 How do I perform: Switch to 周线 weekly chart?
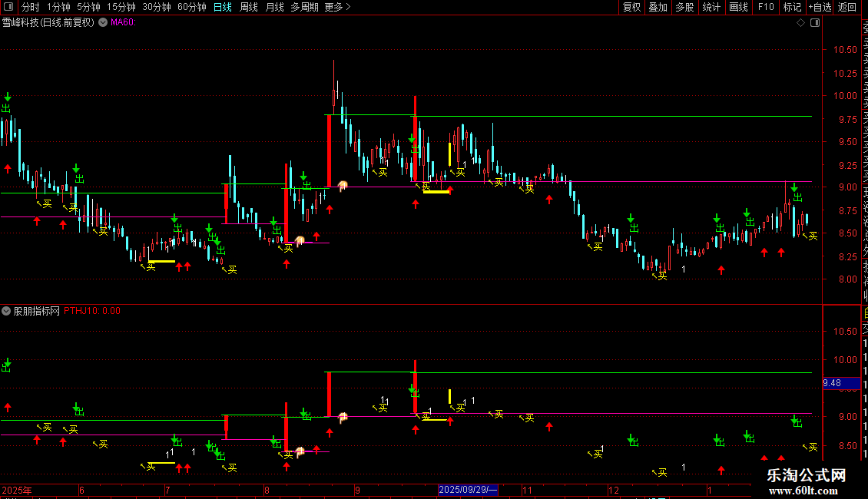click(x=249, y=7)
